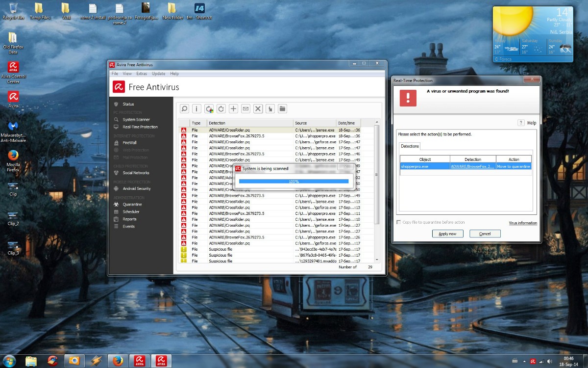Open the Extras menu
The image size is (588, 368).
pyautogui.click(x=142, y=74)
